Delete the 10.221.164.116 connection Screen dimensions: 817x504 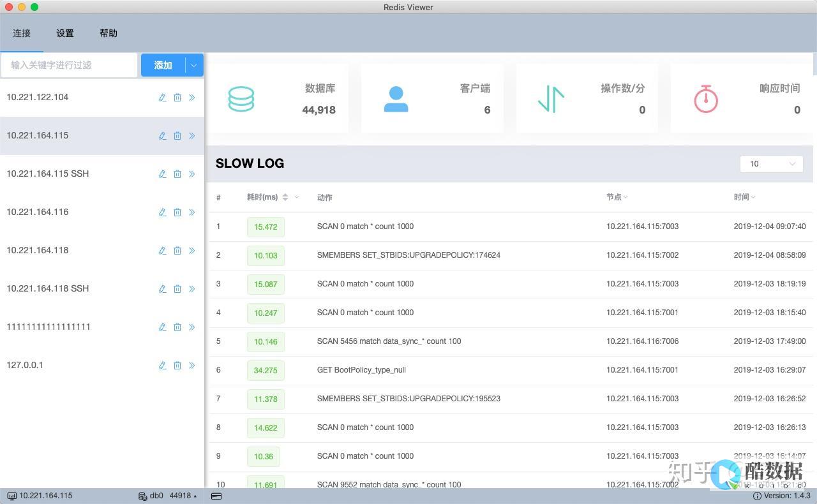(177, 212)
